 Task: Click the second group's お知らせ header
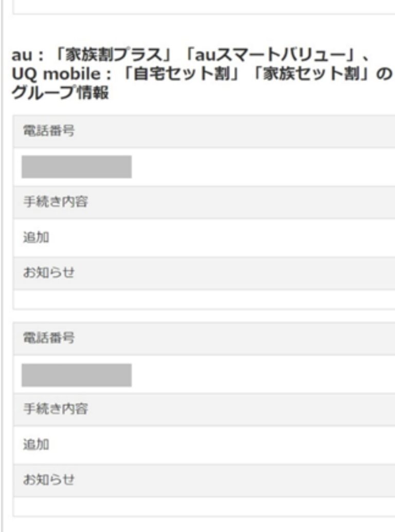coord(49,480)
